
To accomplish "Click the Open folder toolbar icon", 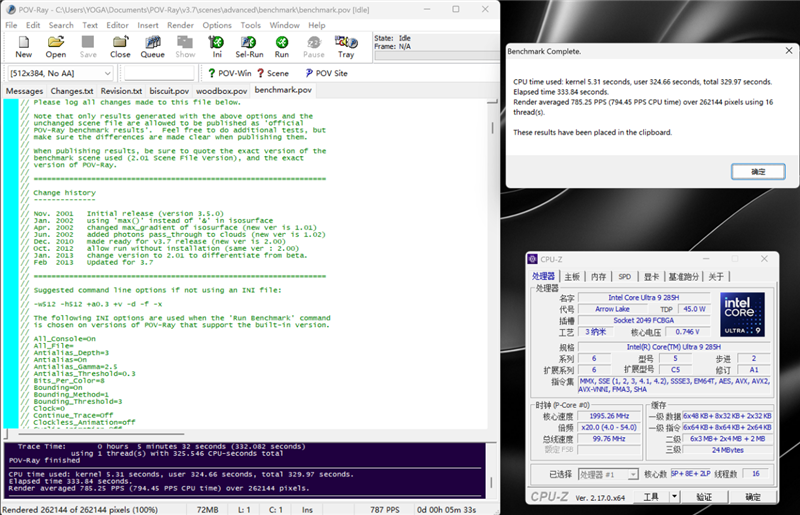I will point(56,47).
